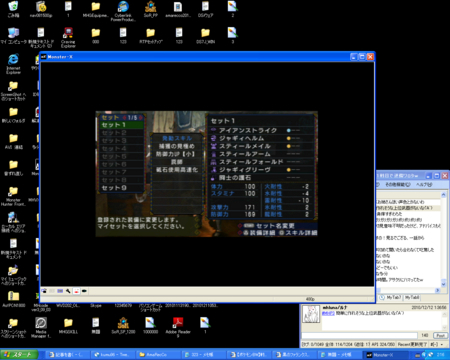Click the user avatar in the Twitter client
Screen dimensions: 450x360
tap(311, 314)
